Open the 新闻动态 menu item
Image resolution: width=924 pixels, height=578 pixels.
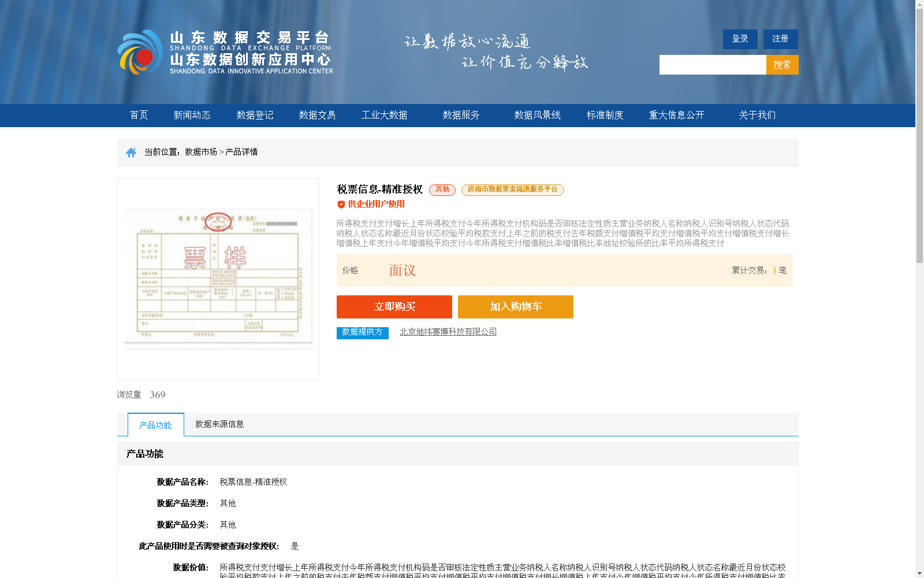tap(192, 115)
